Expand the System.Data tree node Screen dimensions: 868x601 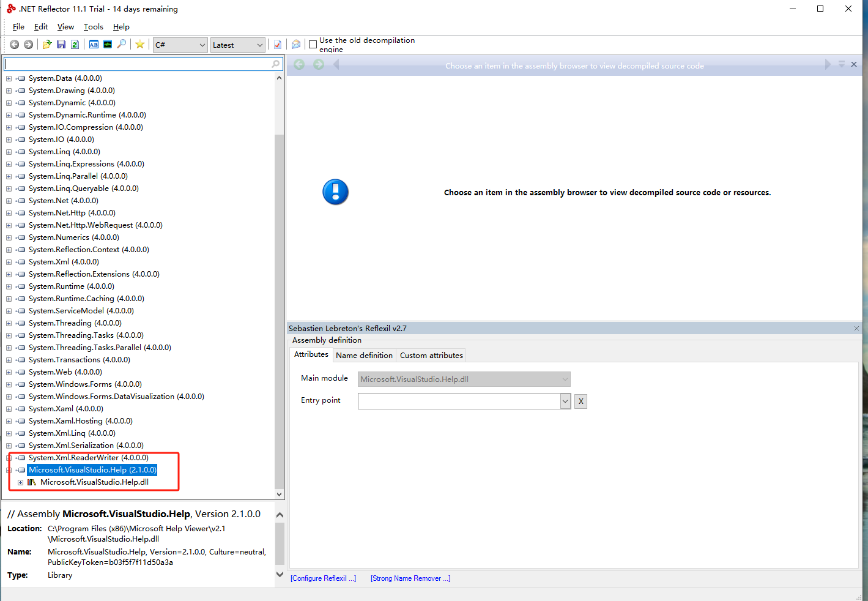[x=9, y=78]
